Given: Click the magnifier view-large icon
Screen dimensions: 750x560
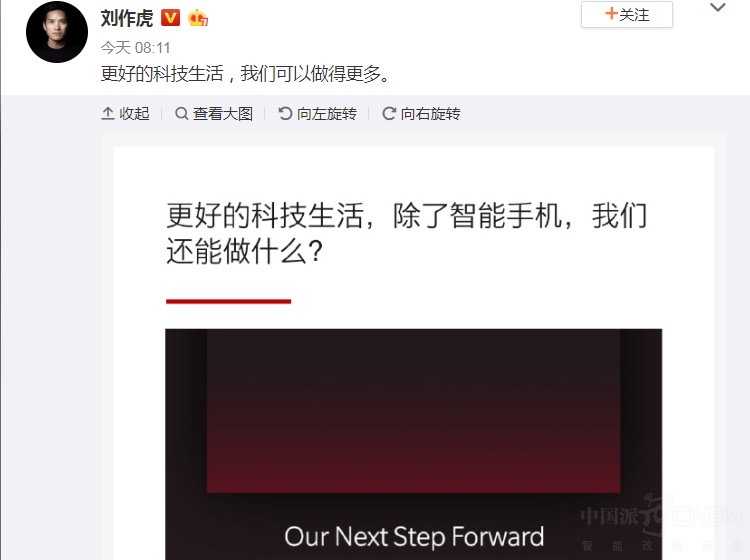Looking at the screenshot, I should tap(181, 114).
